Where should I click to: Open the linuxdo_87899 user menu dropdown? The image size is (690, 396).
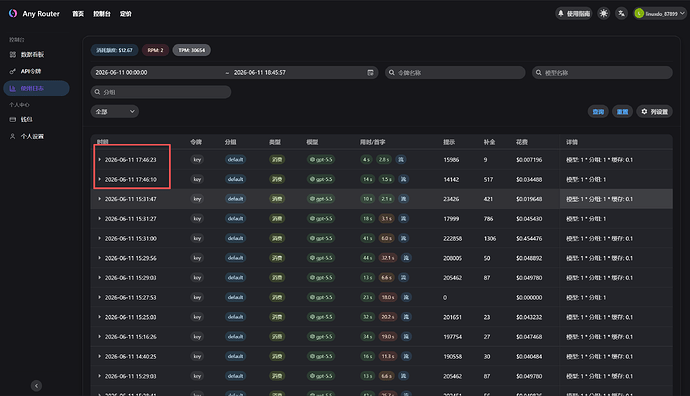click(660, 14)
